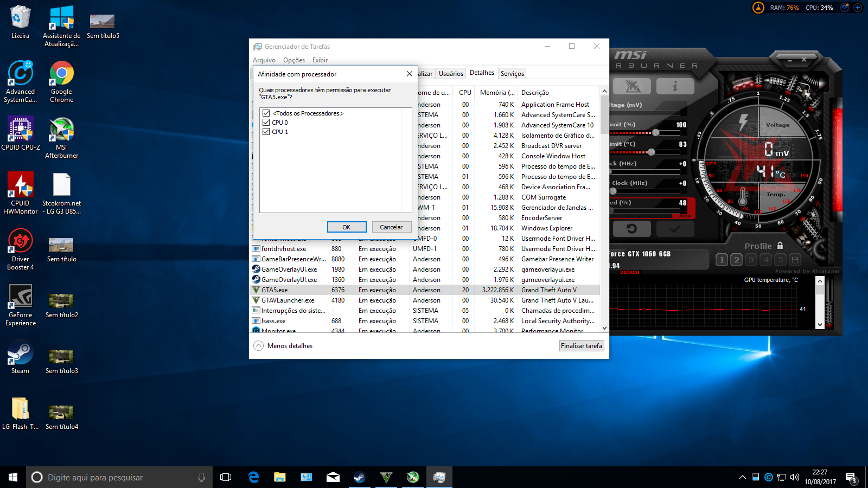This screenshot has height=488, width=868.
Task: Save profile with the floppy disk icon
Action: coord(795,260)
